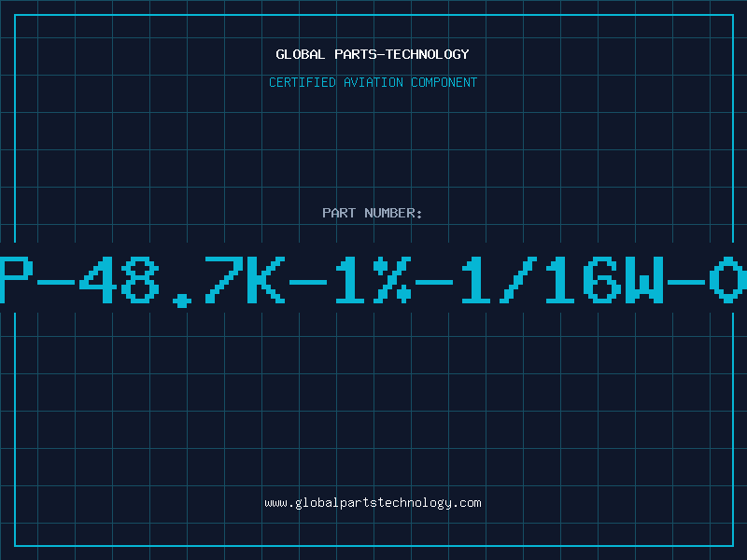The image size is (747, 560).
Task: Open the www.globalpartstechnology.com link
Action: [373, 503]
